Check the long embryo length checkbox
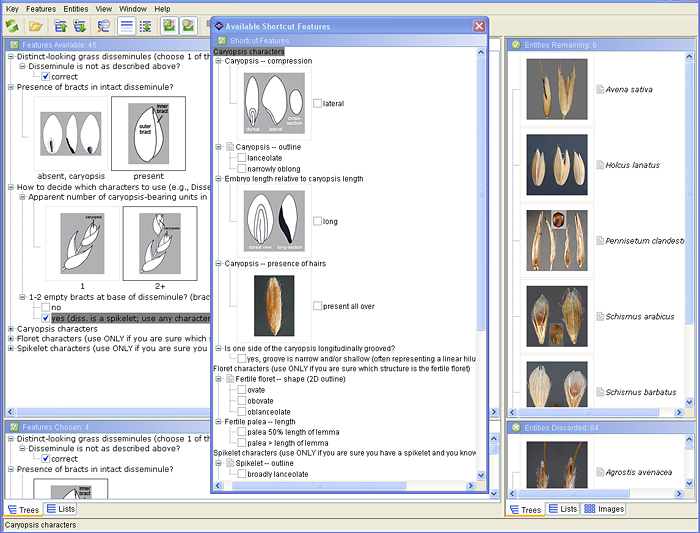700x533 pixels. point(317,221)
